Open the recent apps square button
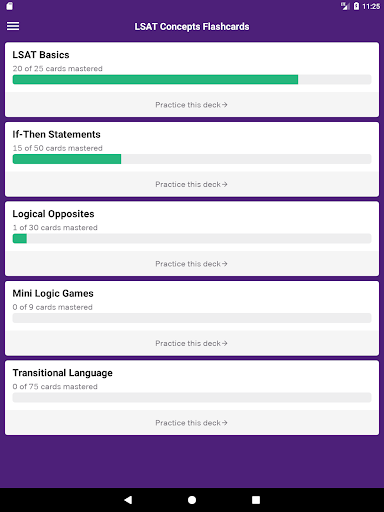The image size is (384, 512). tap(256, 500)
